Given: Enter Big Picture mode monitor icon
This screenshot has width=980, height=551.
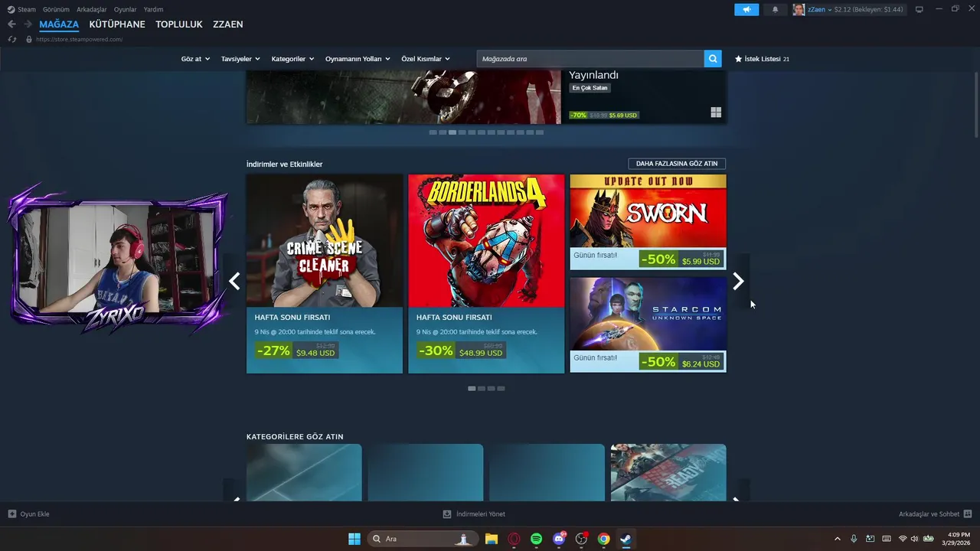Looking at the screenshot, I should 920,9.
